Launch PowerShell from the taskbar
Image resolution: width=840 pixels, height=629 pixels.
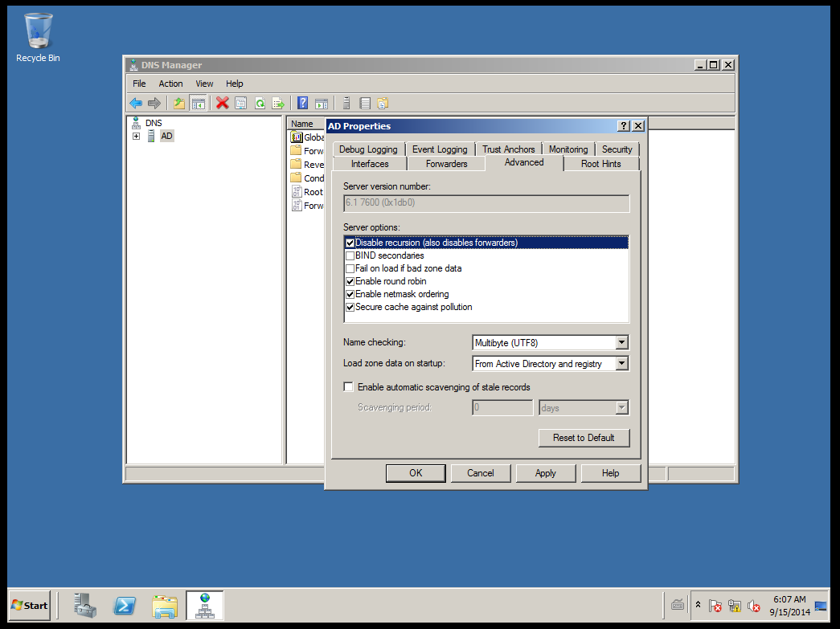125,606
